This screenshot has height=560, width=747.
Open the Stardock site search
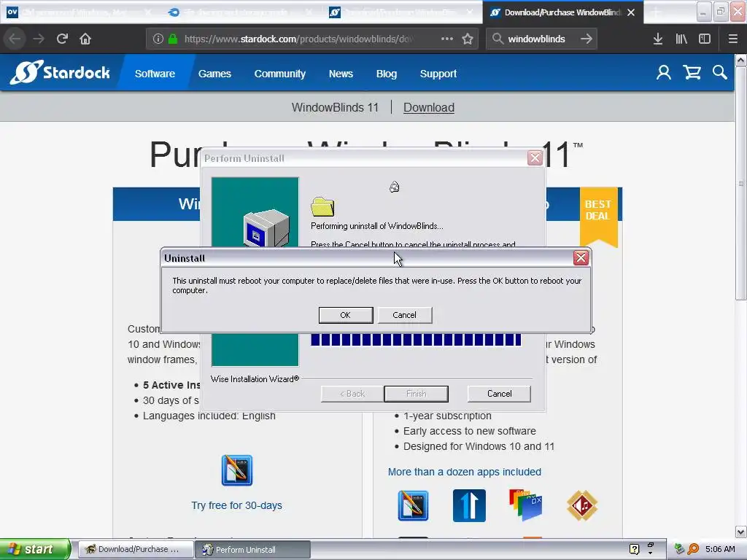pyautogui.click(x=720, y=72)
